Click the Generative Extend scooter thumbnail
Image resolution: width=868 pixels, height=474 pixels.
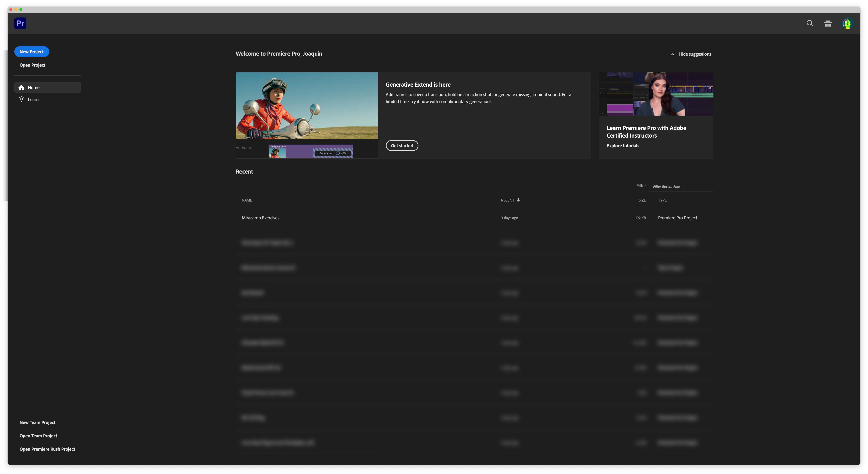(x=307, y=115)
